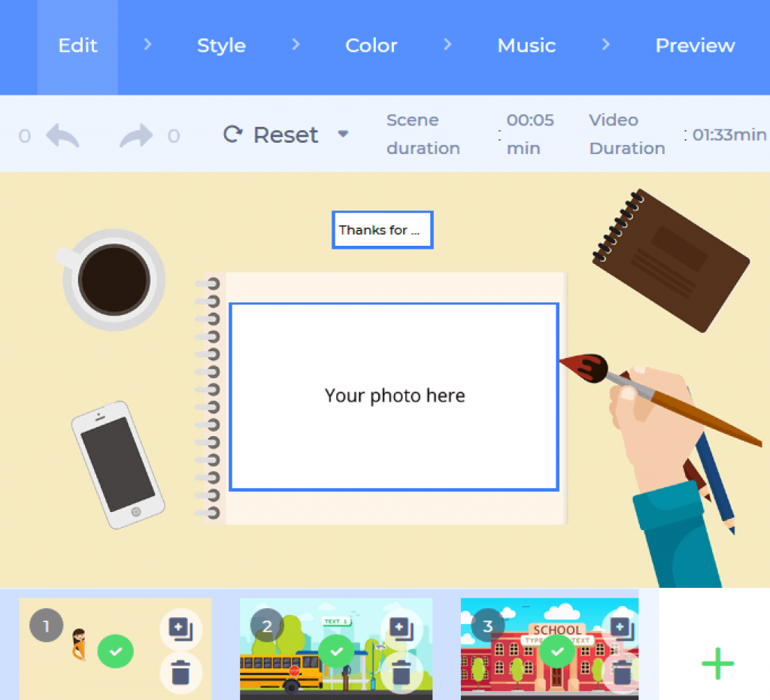Duplicate scene 3 school scene
The width and height of the screenshot is (770, 700).
click(x=622, y=629)
